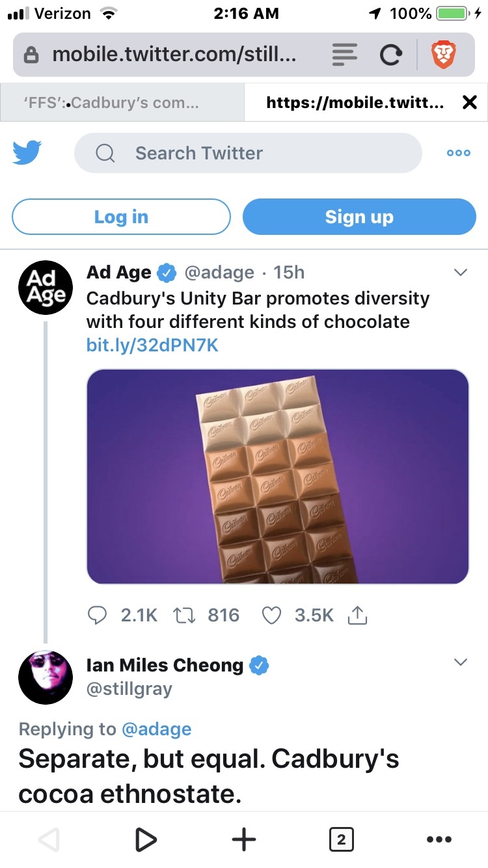Tap the Log in button
Screen dimensions: 488x868
pyautogui.click(x=121, y=217)
